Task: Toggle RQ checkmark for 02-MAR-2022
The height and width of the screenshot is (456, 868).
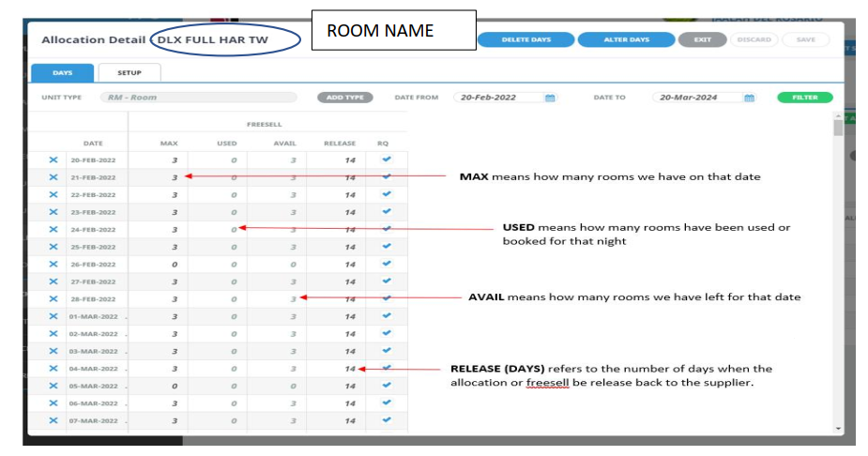Action: tap(387, 333)
